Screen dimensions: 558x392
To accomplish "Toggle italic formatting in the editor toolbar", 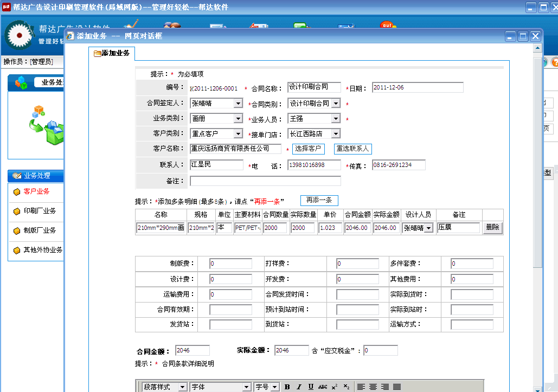I will (x=299, y=387).
